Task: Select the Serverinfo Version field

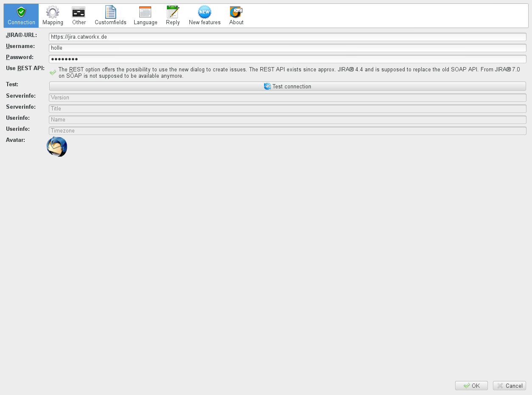Action: click(x=287, y=98)
